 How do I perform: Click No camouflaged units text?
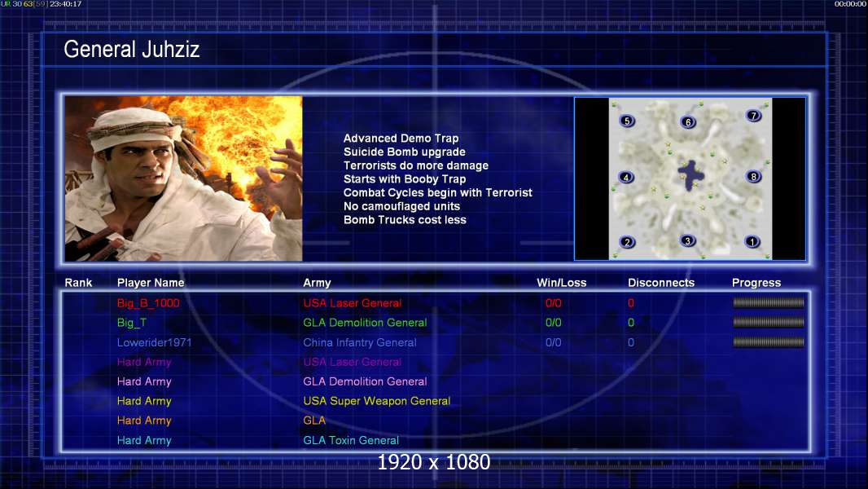[401, 206]
